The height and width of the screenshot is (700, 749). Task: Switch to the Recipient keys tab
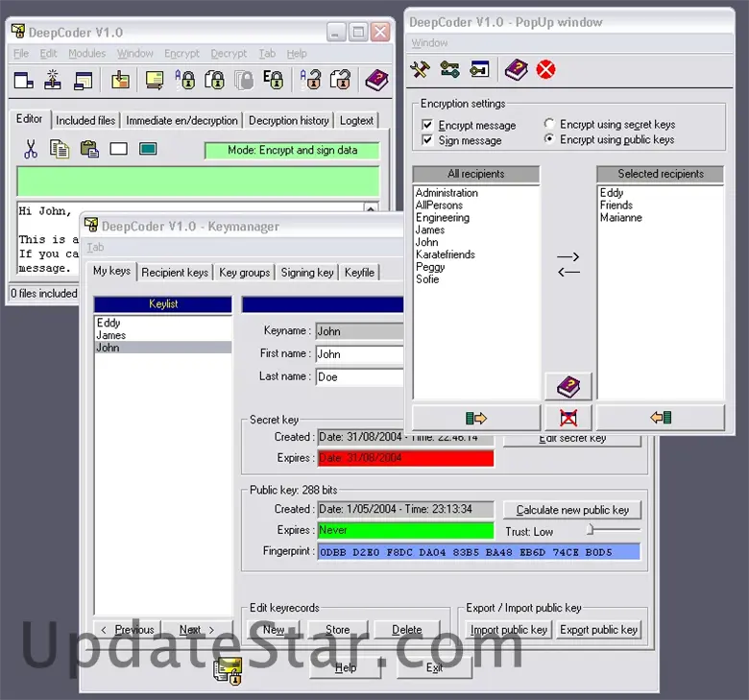175,273
